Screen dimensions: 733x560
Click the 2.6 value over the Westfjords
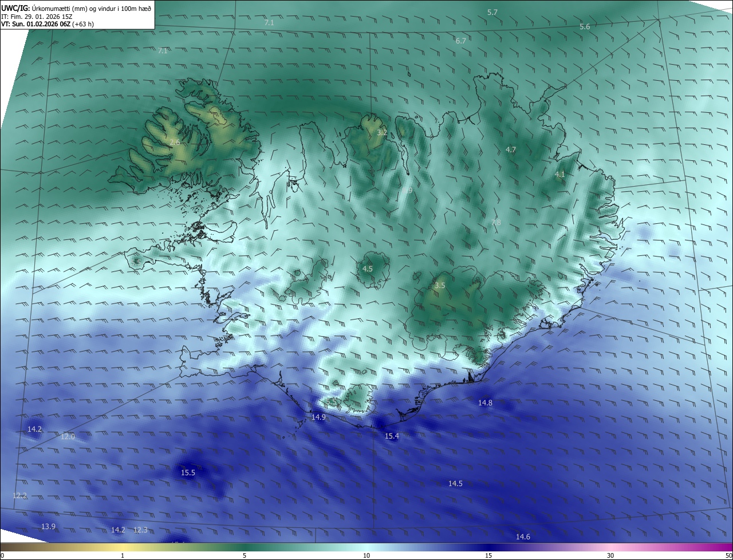click(175, 142)
